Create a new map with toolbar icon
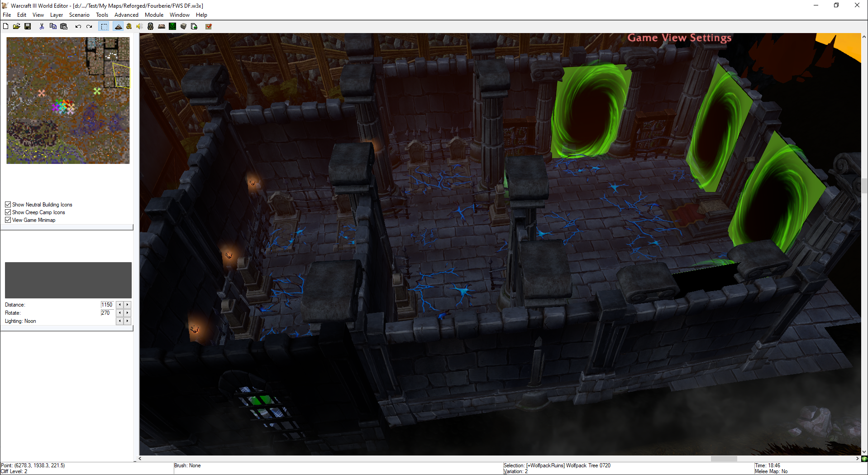This screenshot has height=475, width=868. [6, 26]
